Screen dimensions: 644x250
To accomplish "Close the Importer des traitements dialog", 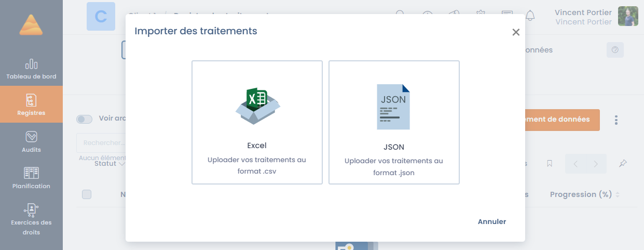I will (x=515, y=32).
